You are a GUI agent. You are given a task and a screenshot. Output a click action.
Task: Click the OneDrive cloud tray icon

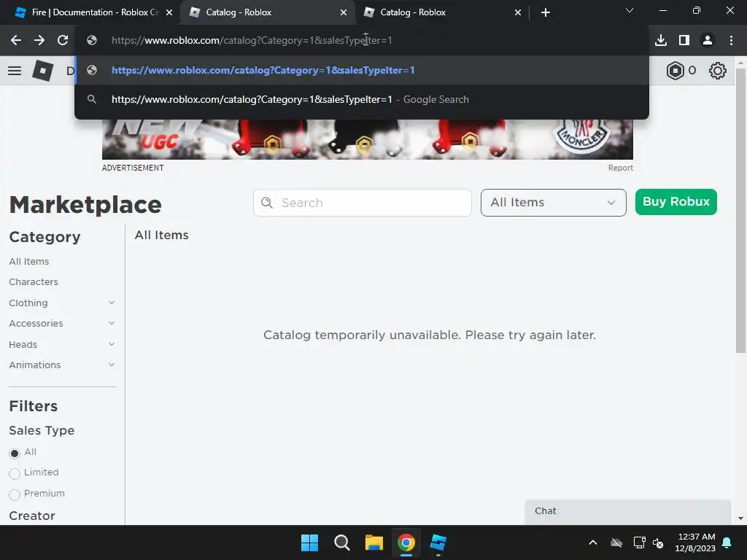point(616,542)
